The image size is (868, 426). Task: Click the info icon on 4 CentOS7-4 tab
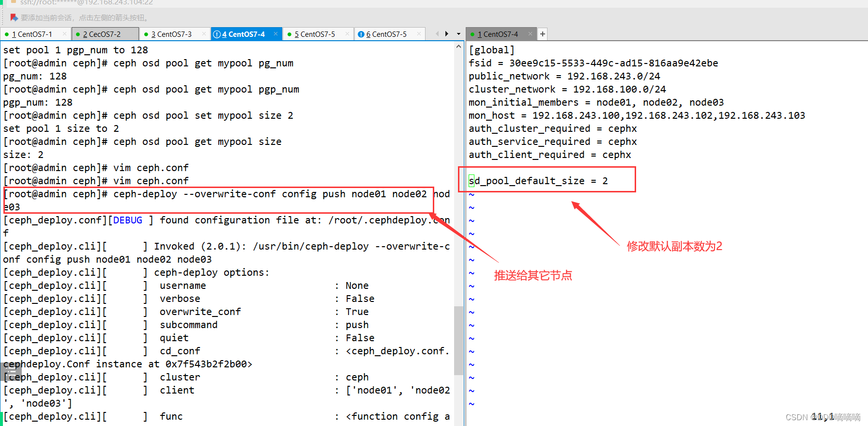217,34
